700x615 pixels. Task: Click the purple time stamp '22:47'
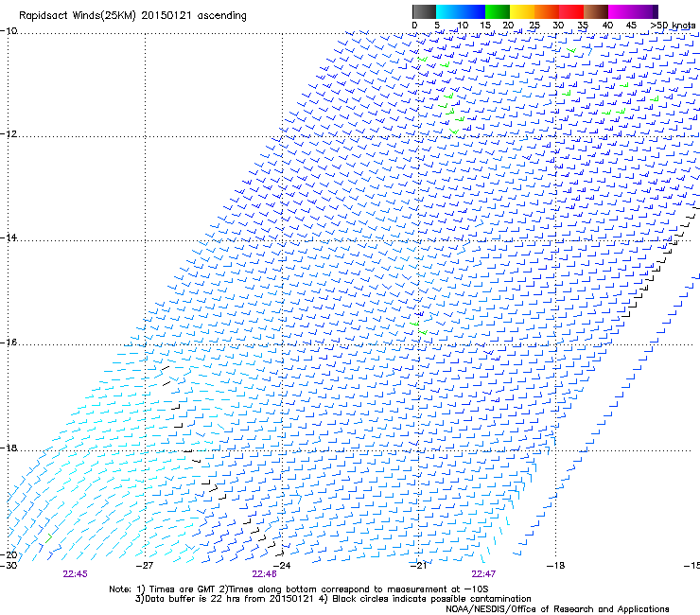[483, 574]
